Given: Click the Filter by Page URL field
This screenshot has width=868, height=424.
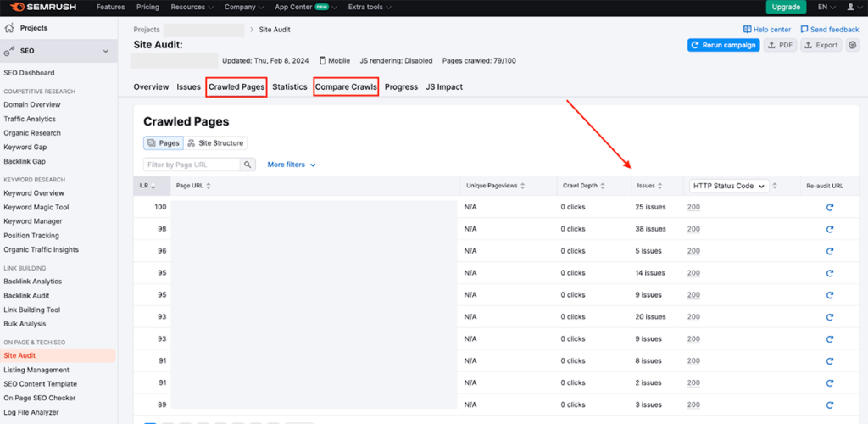Looking at the screenshot, I should [192, 165].
